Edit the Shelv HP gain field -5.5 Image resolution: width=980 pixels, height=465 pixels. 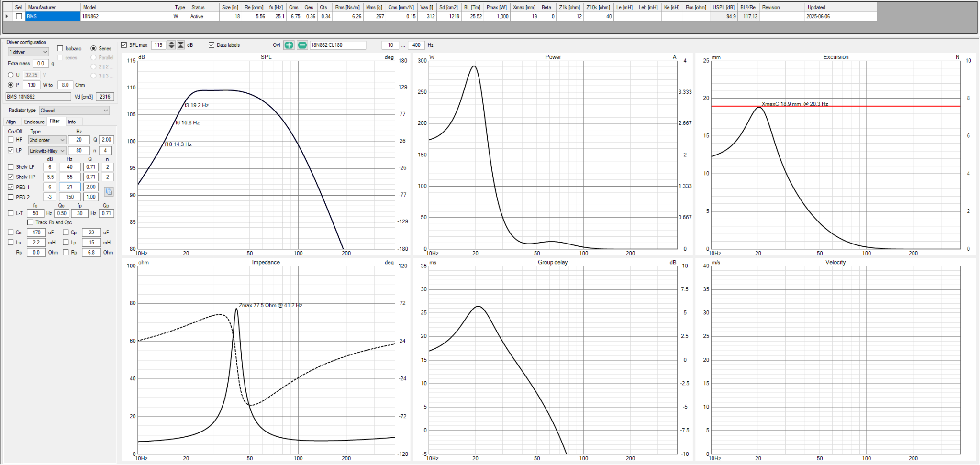coord(50,177)
